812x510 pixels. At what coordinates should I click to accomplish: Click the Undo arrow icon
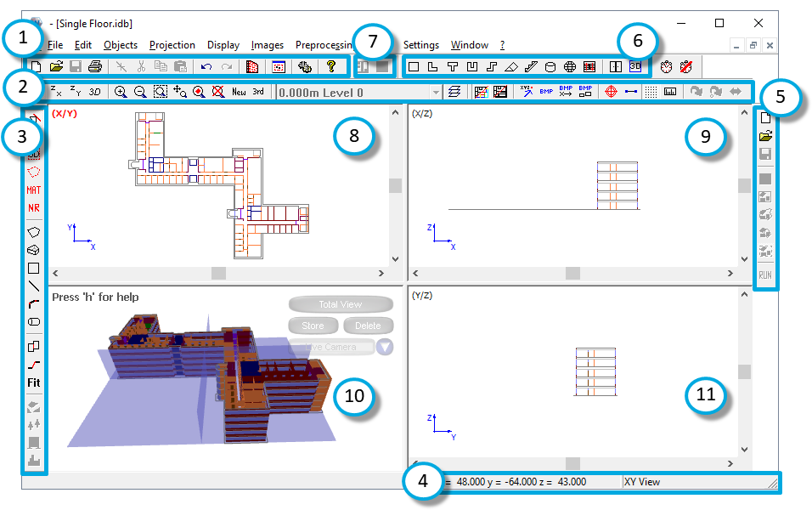(206, 66)
